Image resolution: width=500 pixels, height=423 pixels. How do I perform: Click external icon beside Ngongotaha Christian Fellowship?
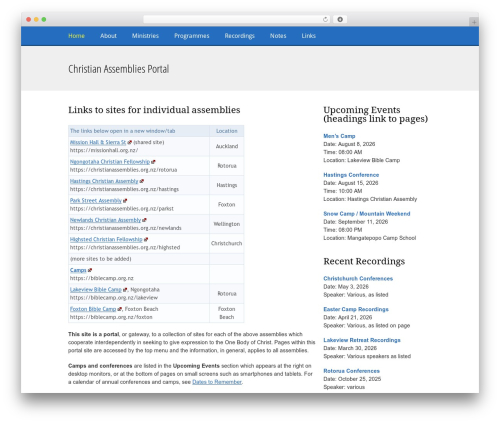click(x=153, y=162)
